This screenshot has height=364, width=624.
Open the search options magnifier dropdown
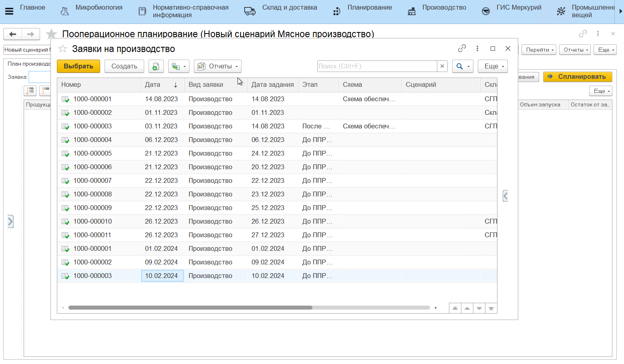click(463, 66)
